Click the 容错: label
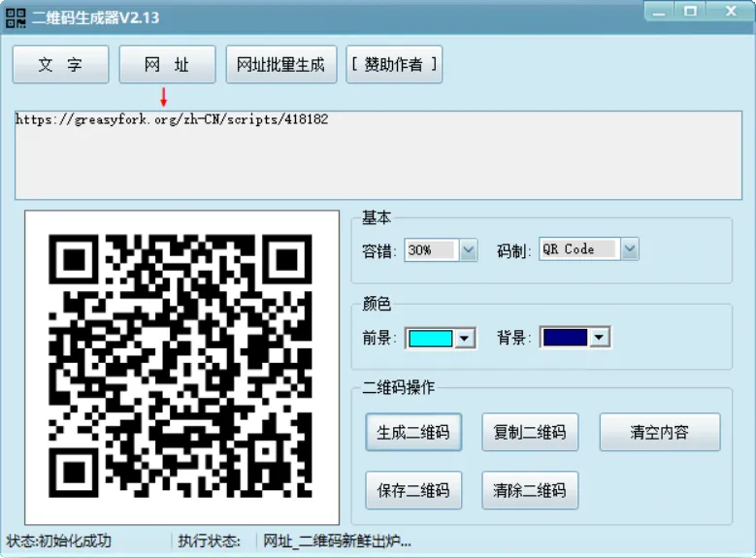 point(379,251)
